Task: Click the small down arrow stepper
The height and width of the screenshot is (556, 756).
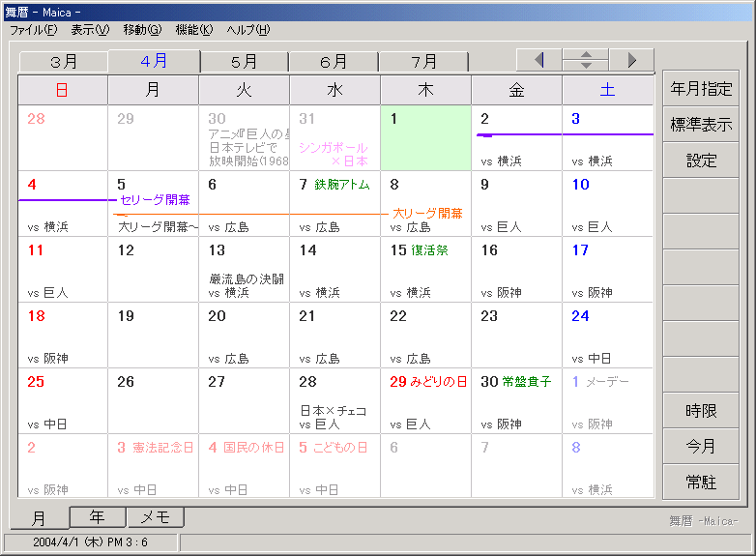Action: 586,66
